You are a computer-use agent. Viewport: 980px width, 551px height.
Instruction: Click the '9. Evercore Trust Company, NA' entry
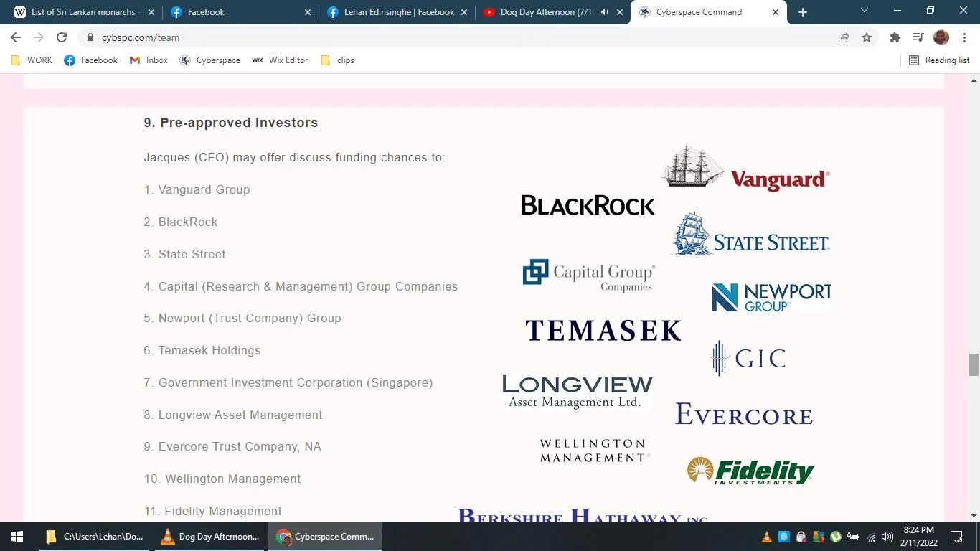tap(232, 446)
